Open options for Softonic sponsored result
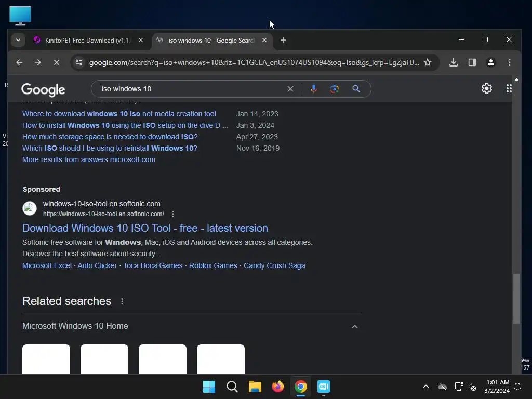The width and height of the screenshot is (532, 399). click(173, 214)
